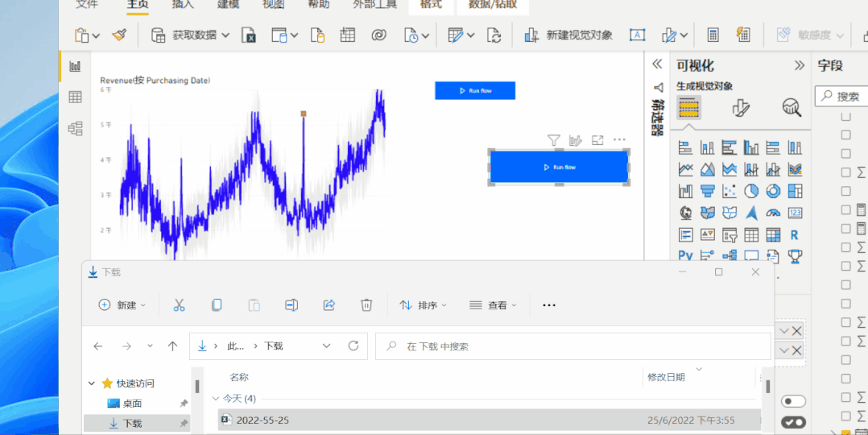Open the analytics magnifier pane icon
The height and width of the screenshot is (435, 868).
[x=792, y=107]
